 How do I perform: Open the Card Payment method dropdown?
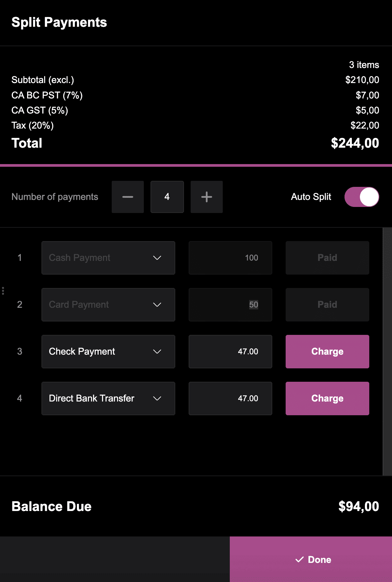pyautogui.click(x=108, y=305)
